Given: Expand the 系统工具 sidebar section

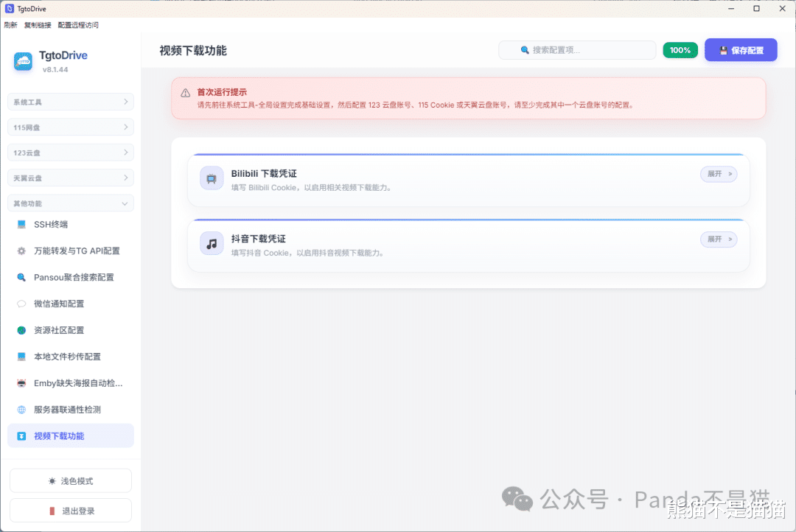Looking at the screenshot, I should tap(71, 102).
